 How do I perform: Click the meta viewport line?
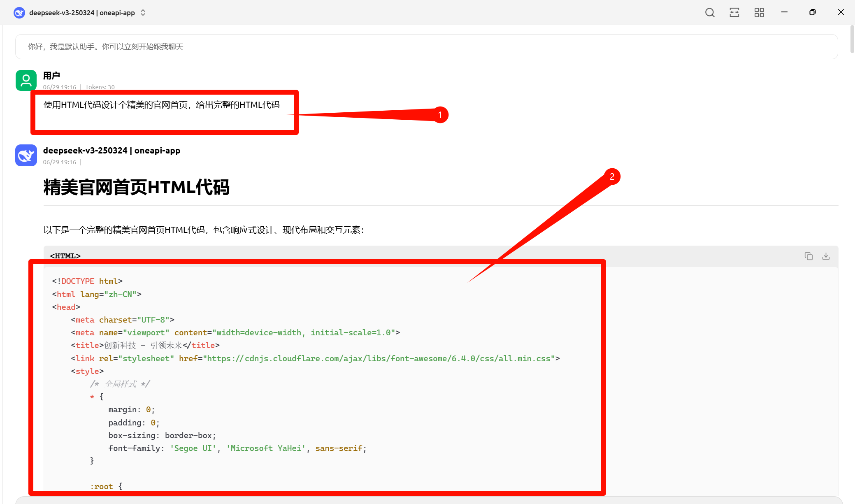click(235, 333)
